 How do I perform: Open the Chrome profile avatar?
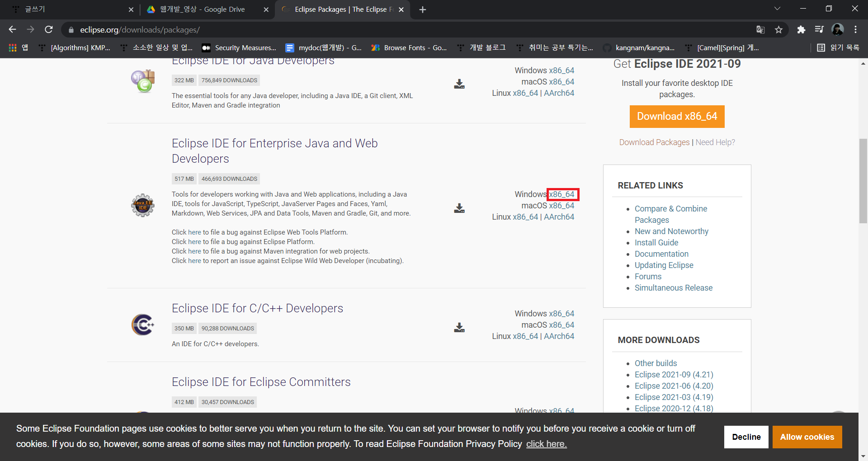point(838,30)
